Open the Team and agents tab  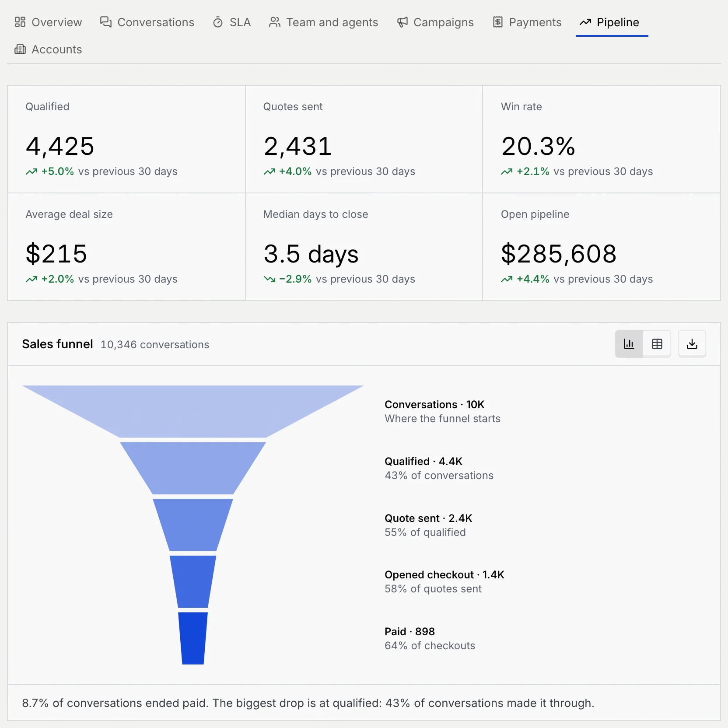click(x=323, y=22)
